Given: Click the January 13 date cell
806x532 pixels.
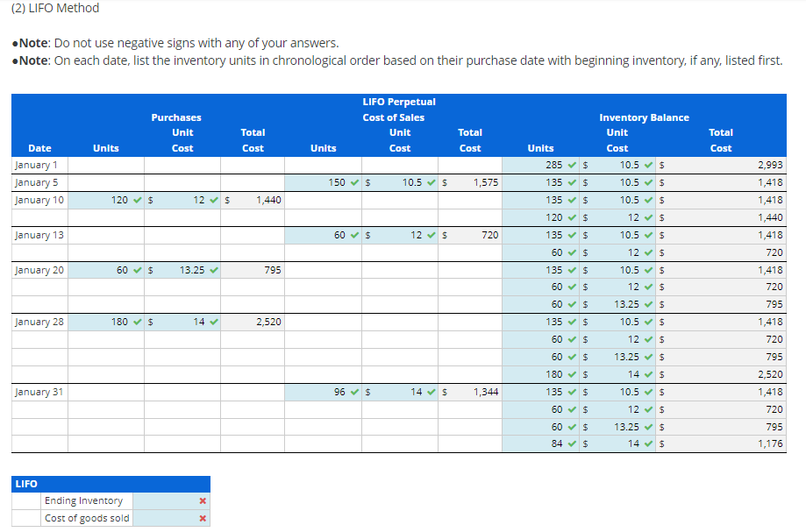Looking at the screenshot, I should pyautogui.click(x=39, y=234).
